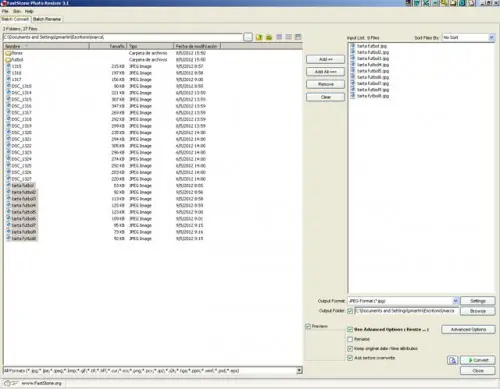Select tarta futbol4.jpg in Input List
Screen dimensions: 500x389
(373, 65)
